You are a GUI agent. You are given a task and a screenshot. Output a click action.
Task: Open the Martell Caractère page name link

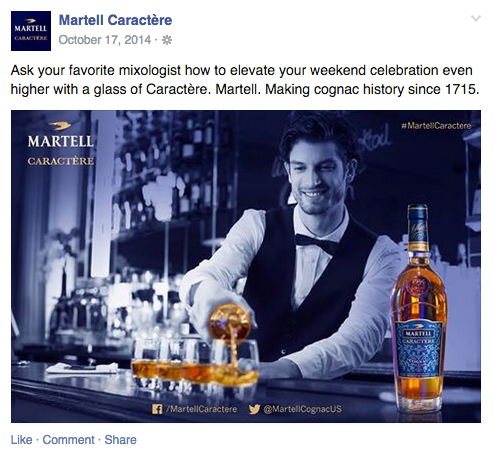[x=115, y=20]
